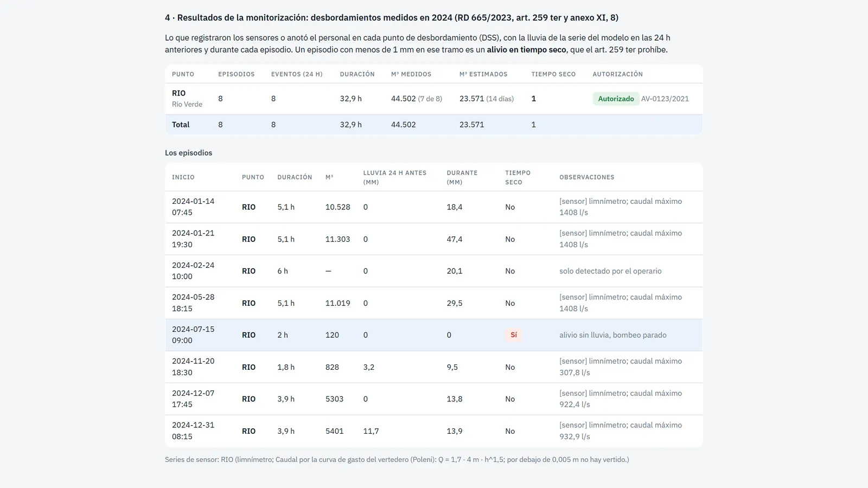Click the 'LLUVIA 24 H ANTES (MM)' header
Viewport: 868px width, 488px height.
[x=395, y=177]
